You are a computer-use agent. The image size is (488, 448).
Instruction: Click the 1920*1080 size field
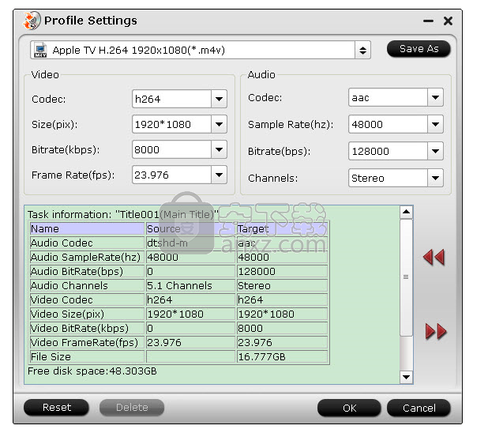coord(172,125)
